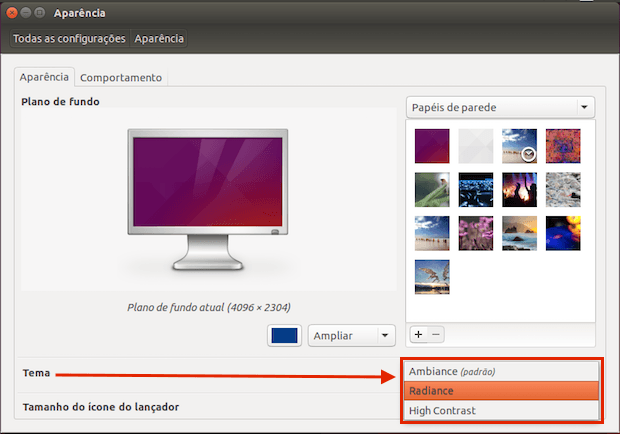
Task: Open the Ampliar scaling dropdown
Action: pos(352,336)
